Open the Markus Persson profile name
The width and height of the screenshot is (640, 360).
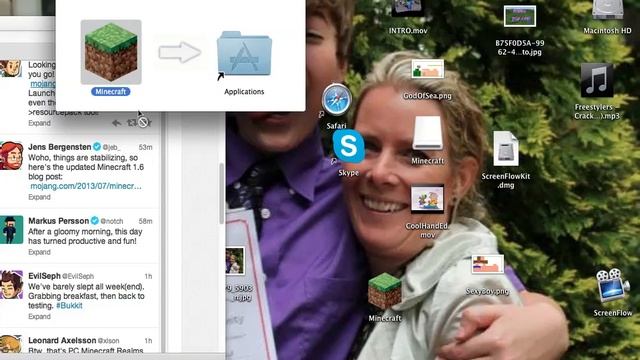tap(58, 221)
